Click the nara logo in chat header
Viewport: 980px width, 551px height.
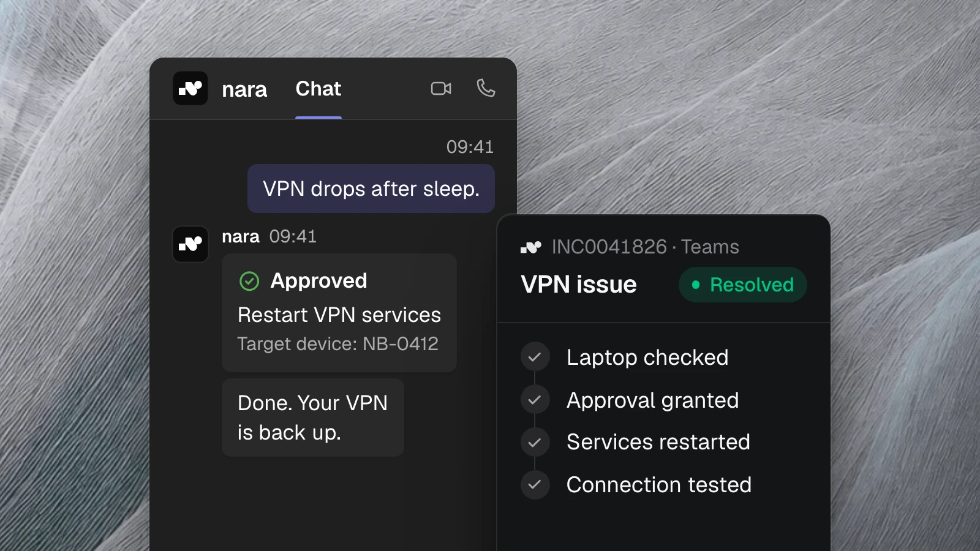(190, 88)
